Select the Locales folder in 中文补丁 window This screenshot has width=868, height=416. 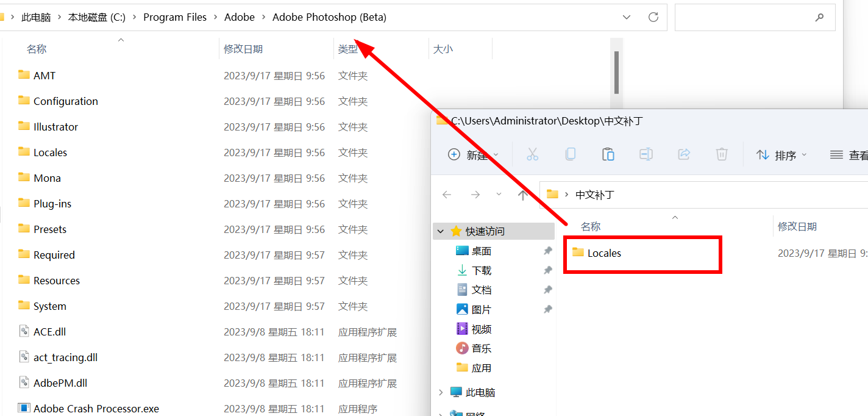[x=604, y=253]
